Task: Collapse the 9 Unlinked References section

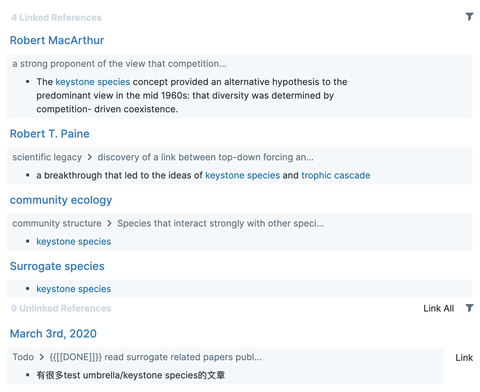Action: tap(61, 308)
